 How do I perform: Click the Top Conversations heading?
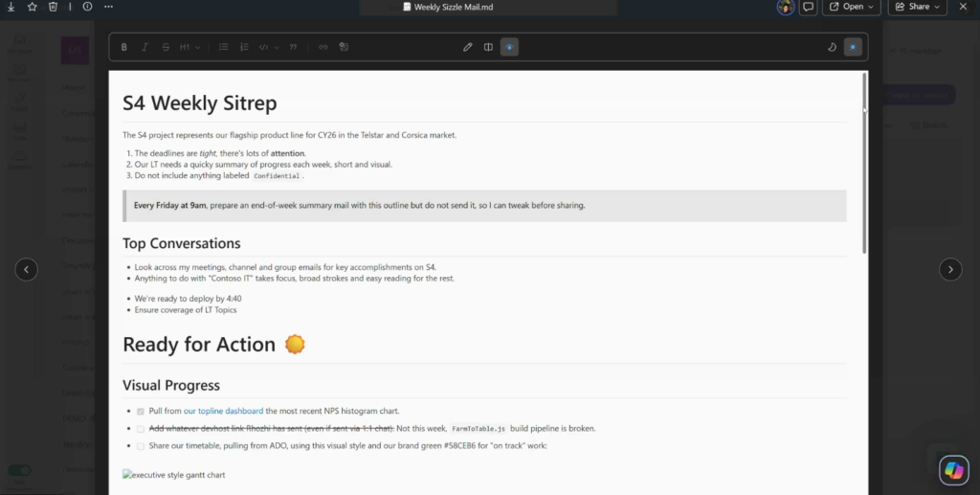click(x=181, y=243)
